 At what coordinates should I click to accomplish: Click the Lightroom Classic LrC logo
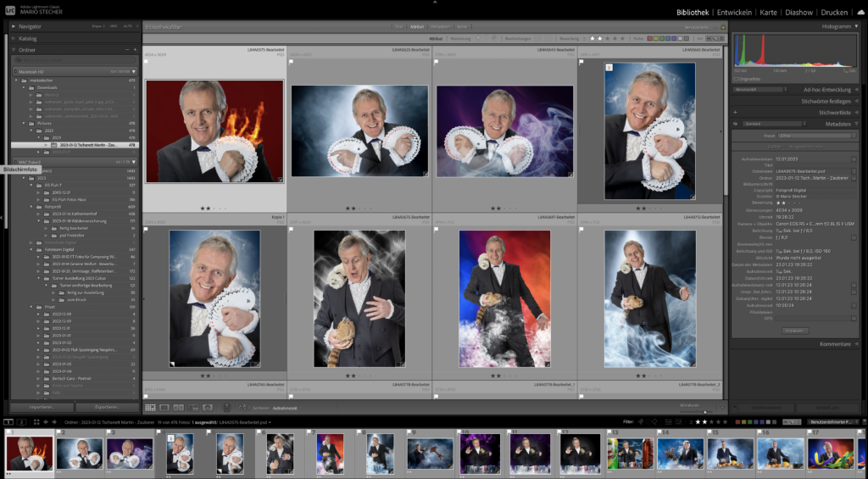[x=9, y=9]
